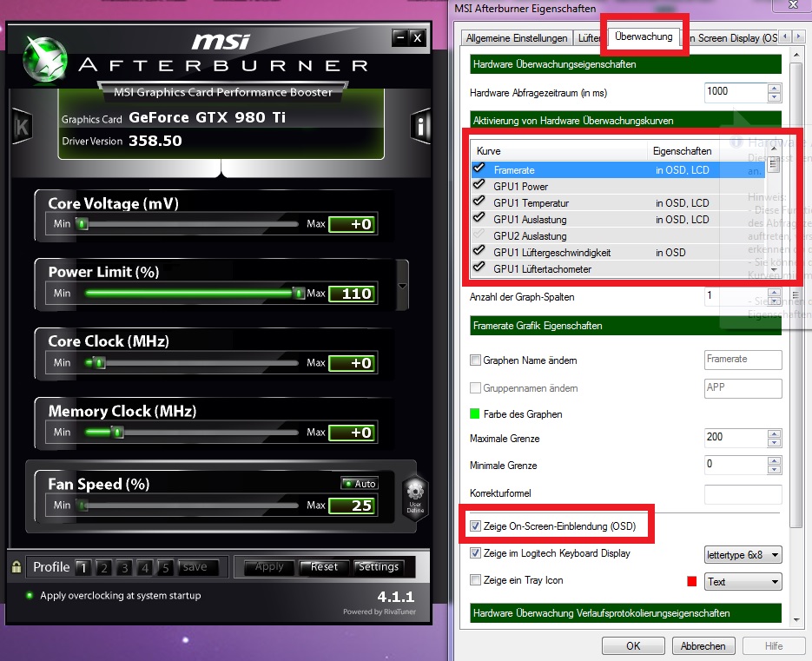Expand the Power Limit side arrow

click(402, 286)
